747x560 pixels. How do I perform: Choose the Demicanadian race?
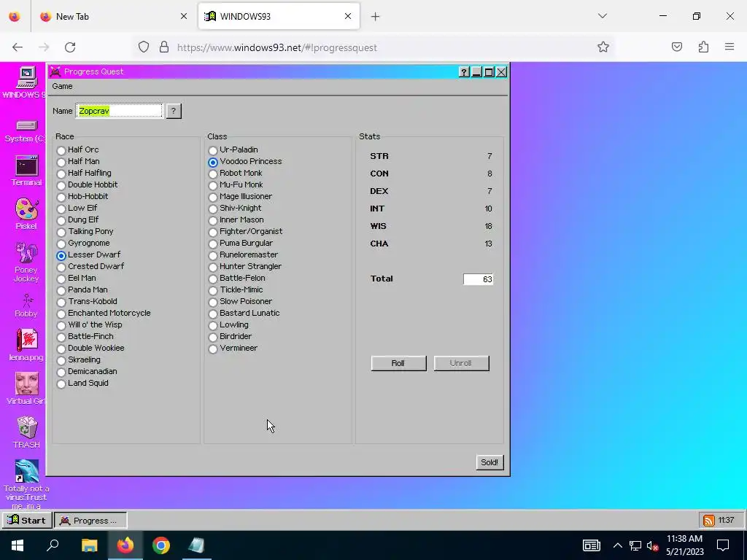coord(61,372)
